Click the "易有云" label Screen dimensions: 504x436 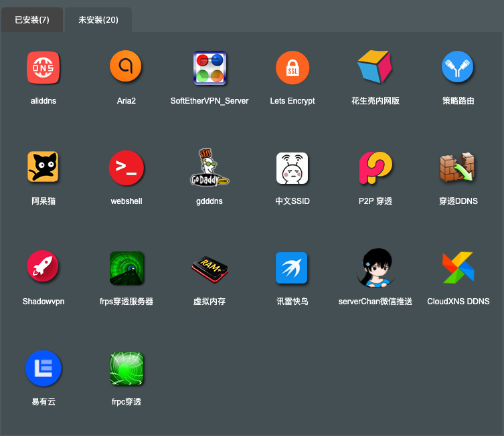44,401
